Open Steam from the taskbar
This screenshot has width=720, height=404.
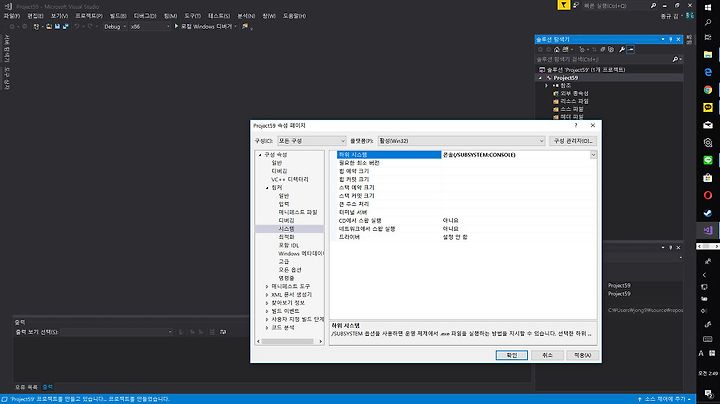point(708,213)
